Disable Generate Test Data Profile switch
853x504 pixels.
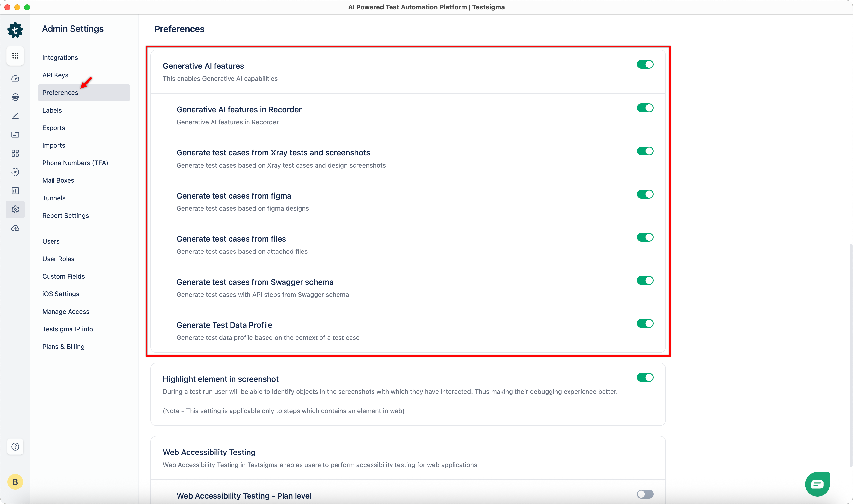point(645,323)
